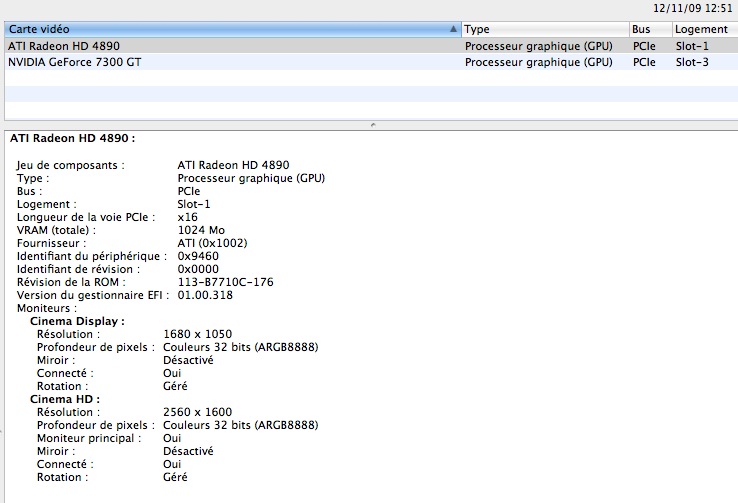Sort by the Type column header
The image size is (738, 503).
[545, 29]
